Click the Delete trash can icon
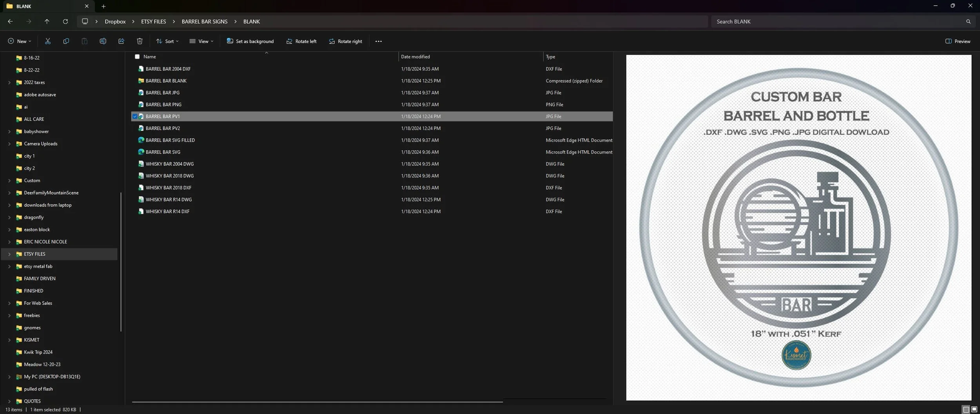The height and width of the screenshot is (414, 980). pyautogui.click(x=140, y=41)
